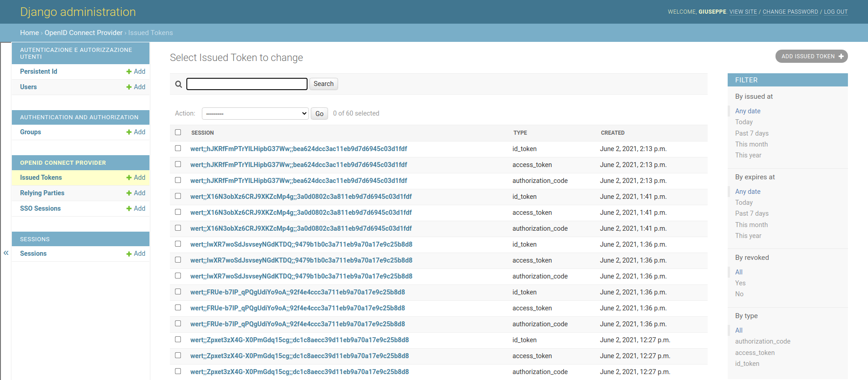Filter type by access_token
The width and height of the screenshot is (868, 380).
point(755,353)
